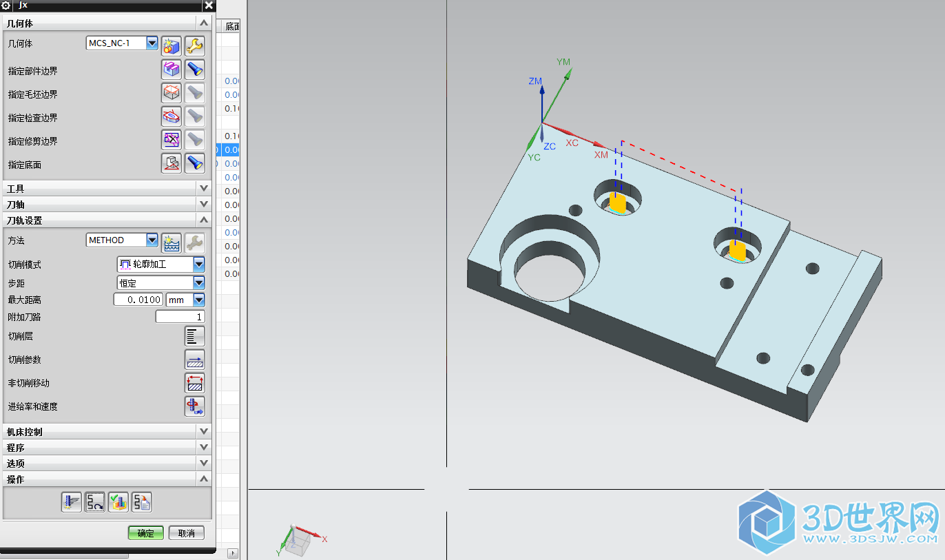
Task: Click the max distance (最大距离) input field
Action: click(x=138, y=300)
